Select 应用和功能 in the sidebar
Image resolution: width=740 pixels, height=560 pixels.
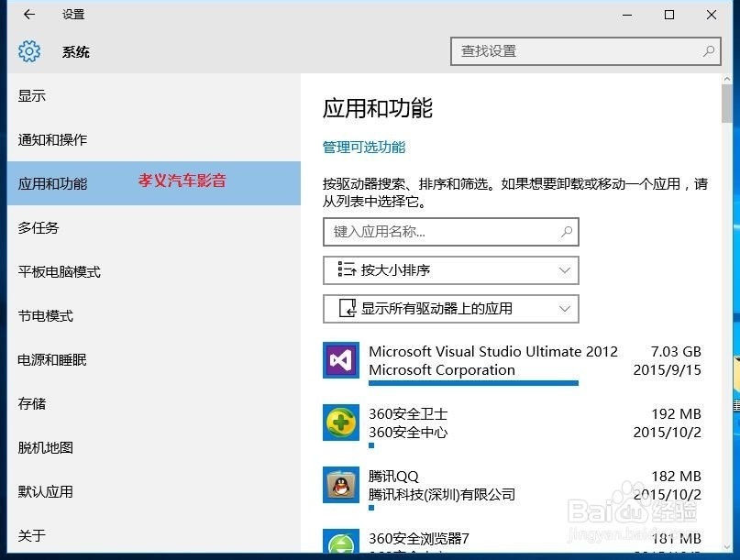(154, 183)
